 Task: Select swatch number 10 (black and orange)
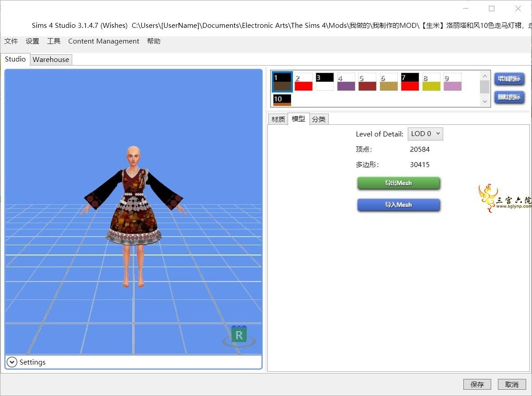pyautogui.click(x=282, y=100)
